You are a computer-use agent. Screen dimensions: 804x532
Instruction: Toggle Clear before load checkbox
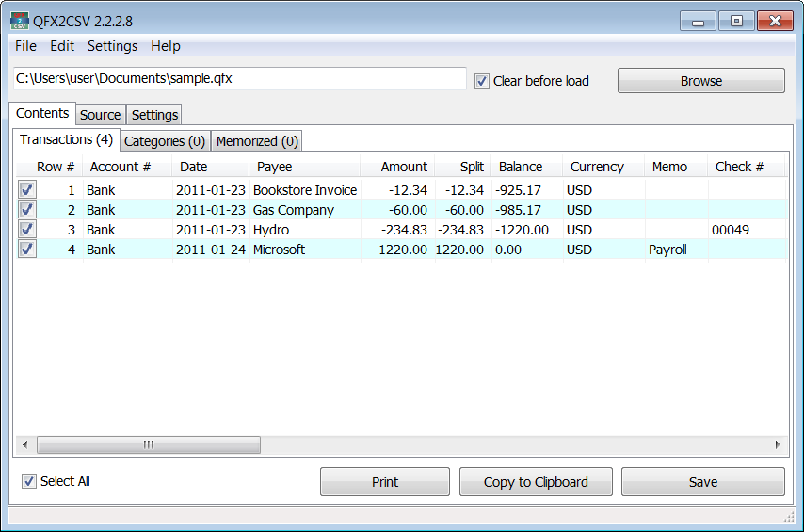pyautogui.click(x=481, y=81)
